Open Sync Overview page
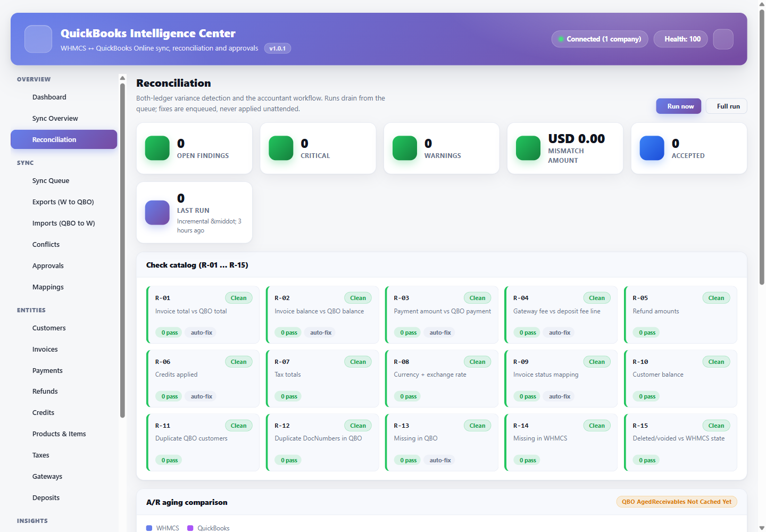766x532 pixels. (x=64, y=118)
